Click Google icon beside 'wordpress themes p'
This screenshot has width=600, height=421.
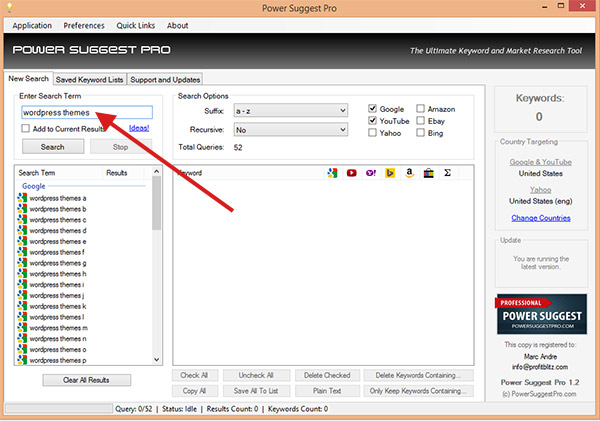pos(22,360)
